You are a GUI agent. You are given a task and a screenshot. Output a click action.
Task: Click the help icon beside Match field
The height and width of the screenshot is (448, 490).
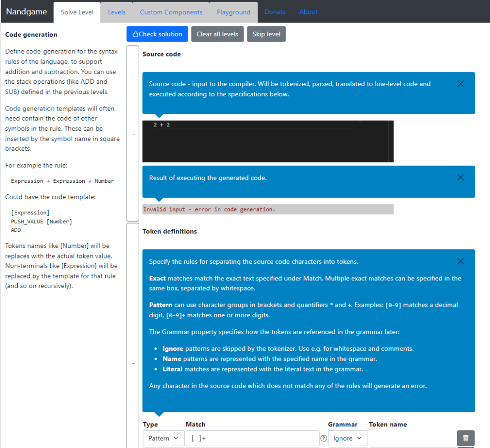323,438
